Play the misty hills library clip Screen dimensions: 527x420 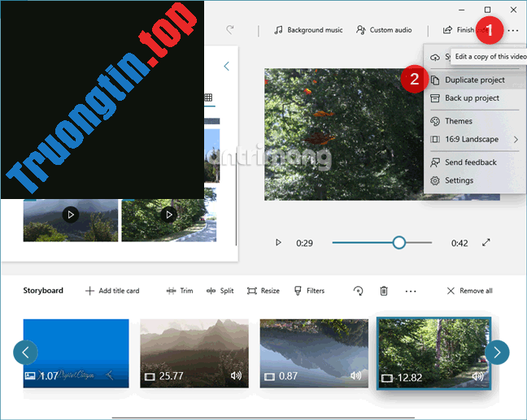click(x=71, y=214)
